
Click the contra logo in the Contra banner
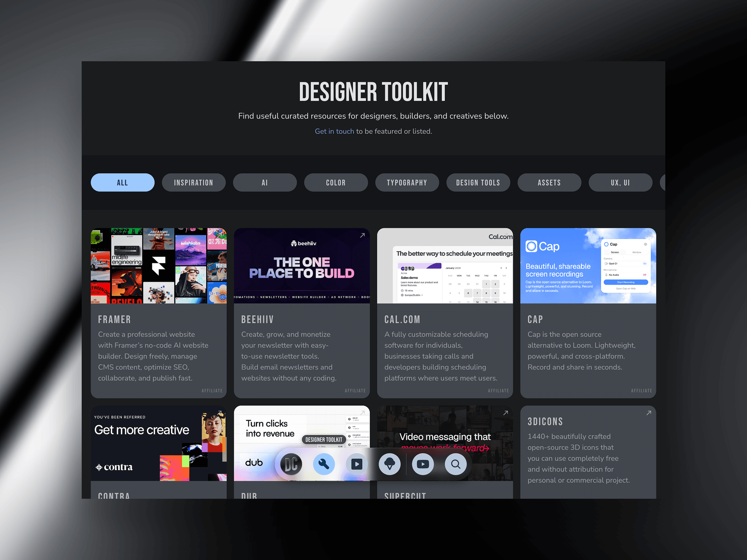point(114,467)
